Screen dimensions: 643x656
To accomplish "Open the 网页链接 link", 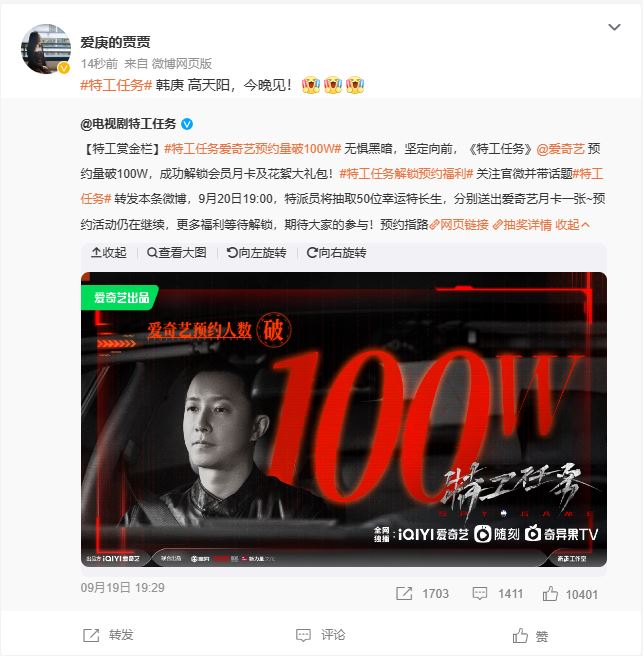I will 459,225.
